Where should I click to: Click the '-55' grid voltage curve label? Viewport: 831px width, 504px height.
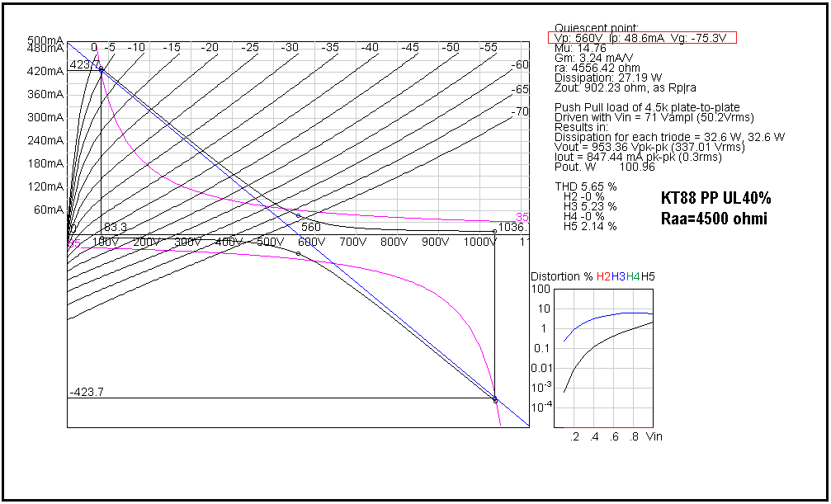[489, 48]
